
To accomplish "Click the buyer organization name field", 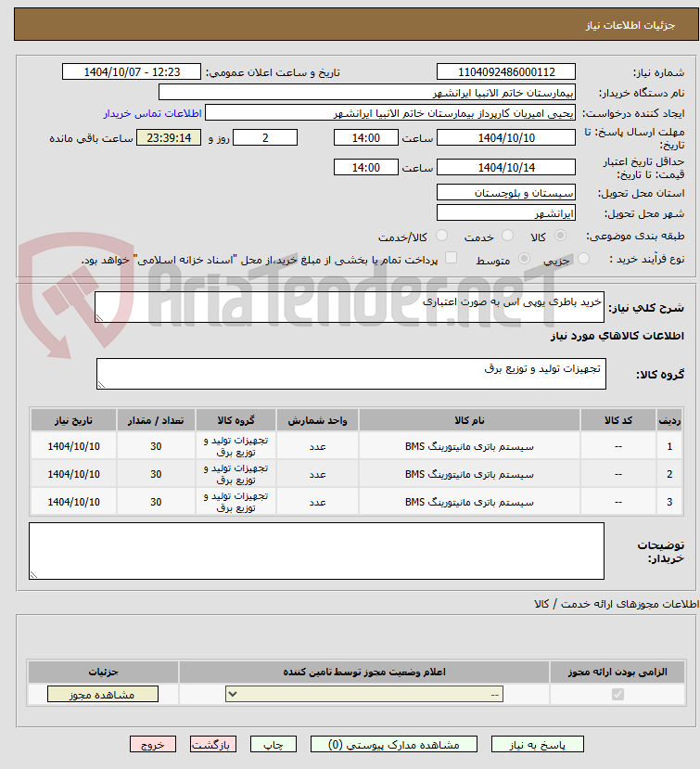I will click(366, 93).
